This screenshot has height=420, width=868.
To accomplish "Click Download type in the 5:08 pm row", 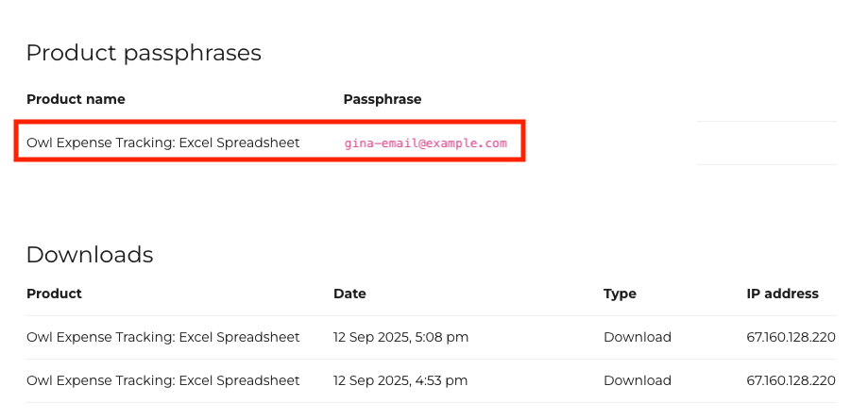I will click(x=638, y=337).
